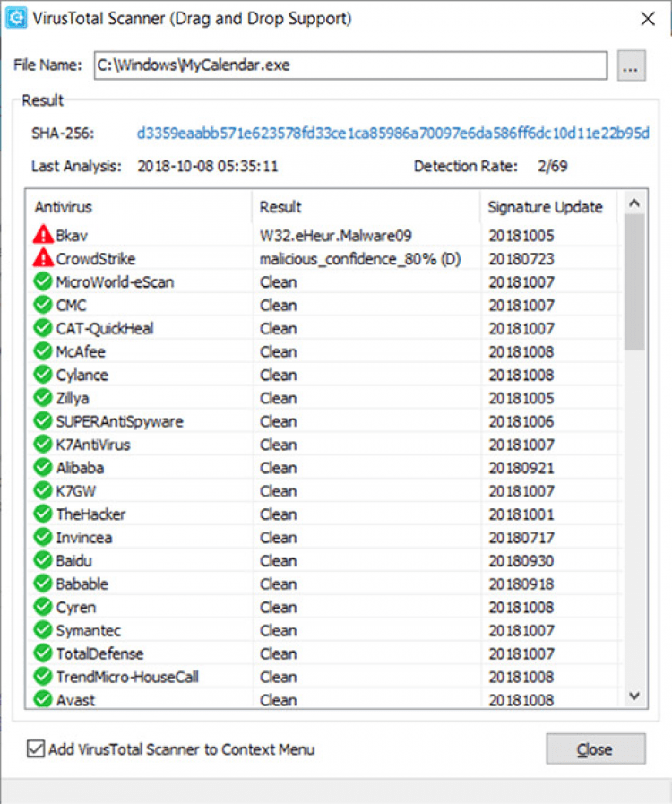Image resolution: width=672 pixels, height=804 pixels.
Task: Select the K7AntiVirus antivirus name
Action: click(x=93, y=445)
